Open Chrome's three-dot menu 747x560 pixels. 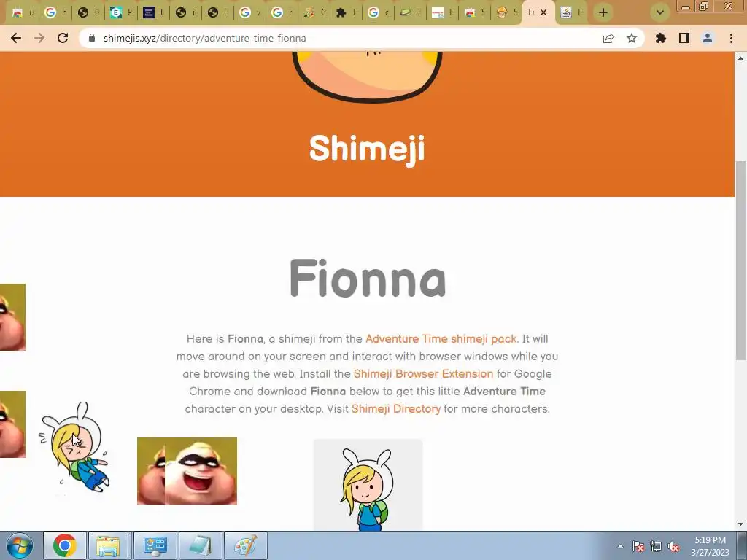[731, 38]
